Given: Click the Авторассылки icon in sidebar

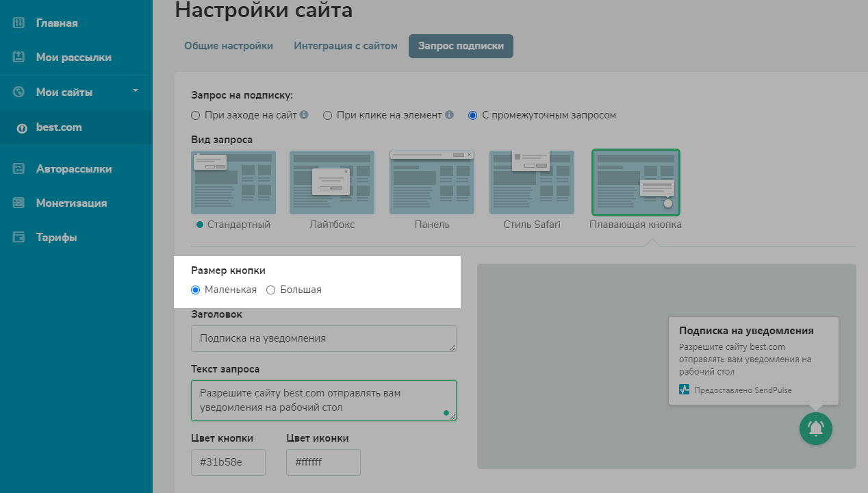Looking at the screenshot, I should [x=19, y=169].
